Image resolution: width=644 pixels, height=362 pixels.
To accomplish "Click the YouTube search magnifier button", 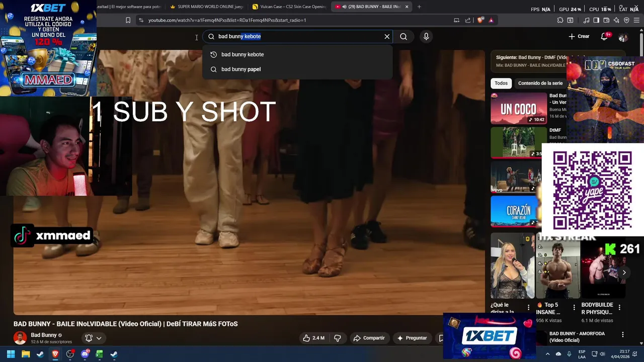I will 404,36.
